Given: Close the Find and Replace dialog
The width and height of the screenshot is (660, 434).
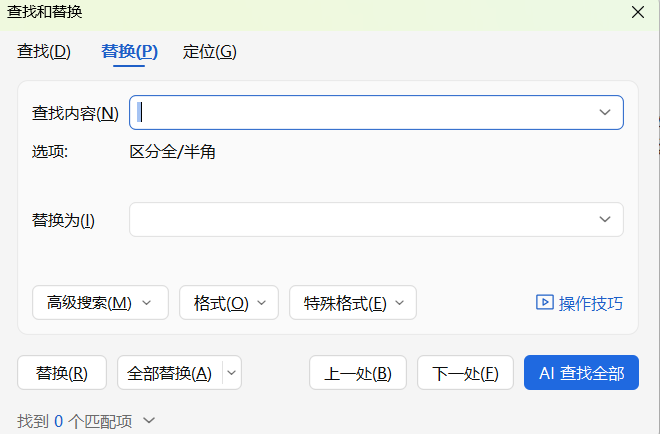Looking at the screenshot, I should [638, 13].
